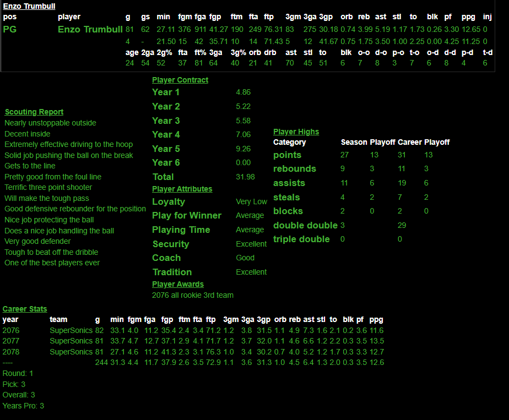Select Year 3 contract value 5.58
This screenshot has width=509, height=420.
point(243,121)
